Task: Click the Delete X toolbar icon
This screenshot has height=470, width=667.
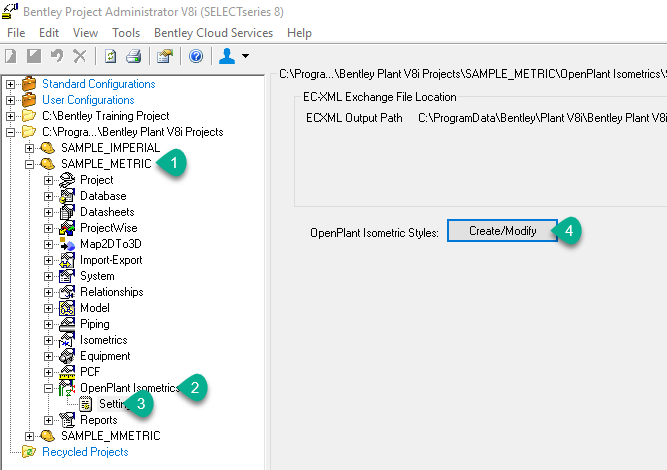Action: click(80, 56)
